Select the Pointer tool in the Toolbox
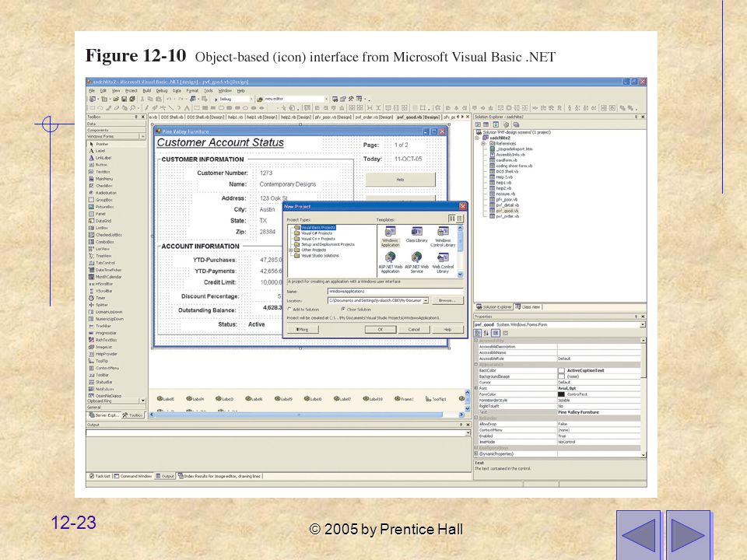747x560 pixels. click(x=99, y=144)
